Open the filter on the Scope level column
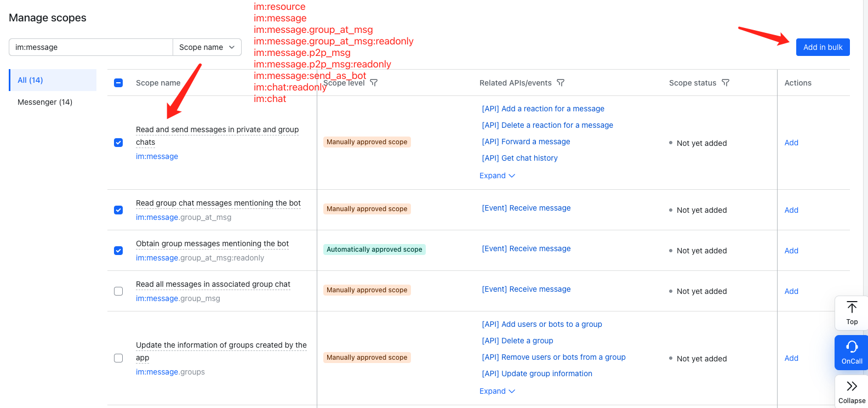Screen dimensions: 868x408 click(x=374, y=82)
